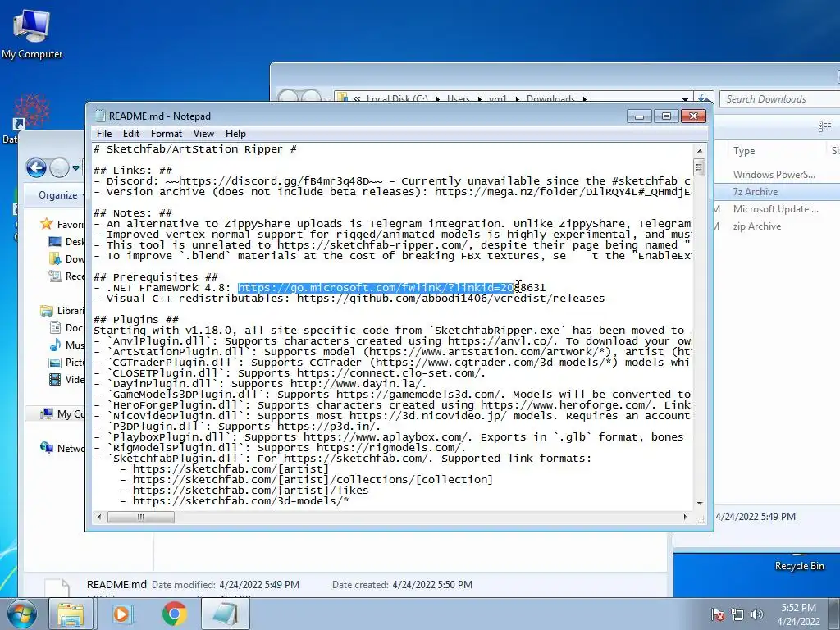
Task: Select Music library in the navigation pane
Action: tap(66, 345)
